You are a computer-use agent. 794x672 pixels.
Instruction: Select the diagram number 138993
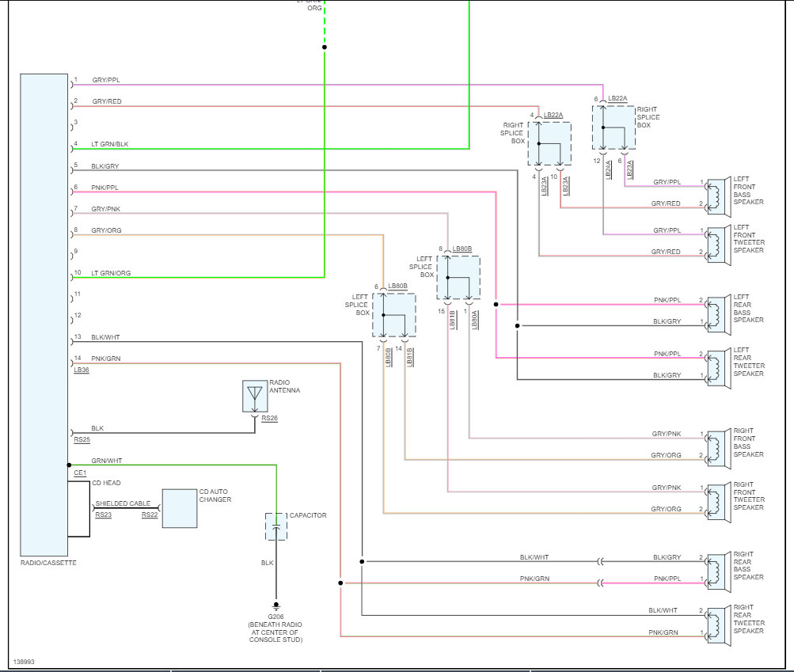tap(24, 662)
